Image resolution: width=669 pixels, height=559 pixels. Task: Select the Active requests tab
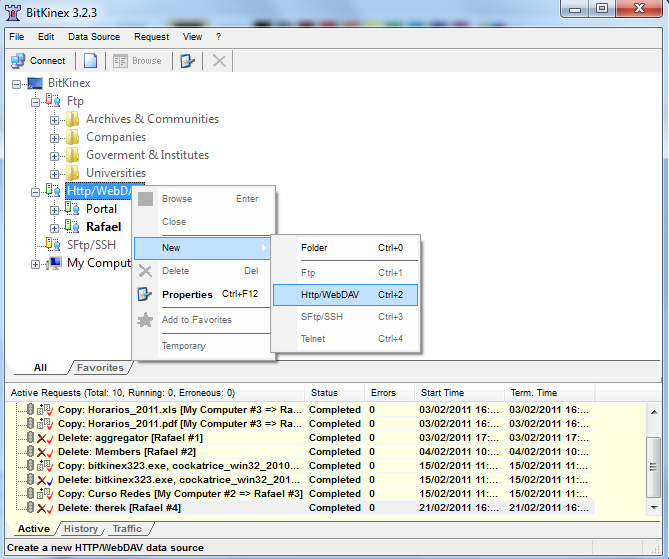click(34, 529)
